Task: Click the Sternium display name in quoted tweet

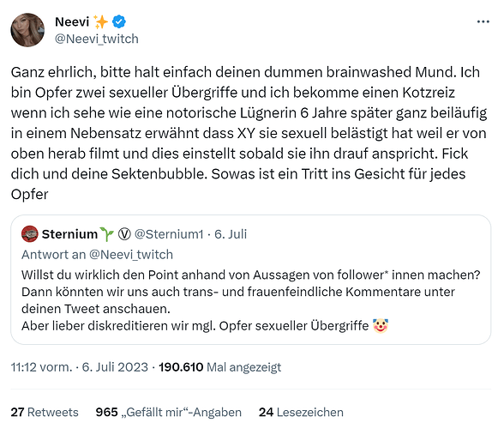Action: tap(69, 234)
